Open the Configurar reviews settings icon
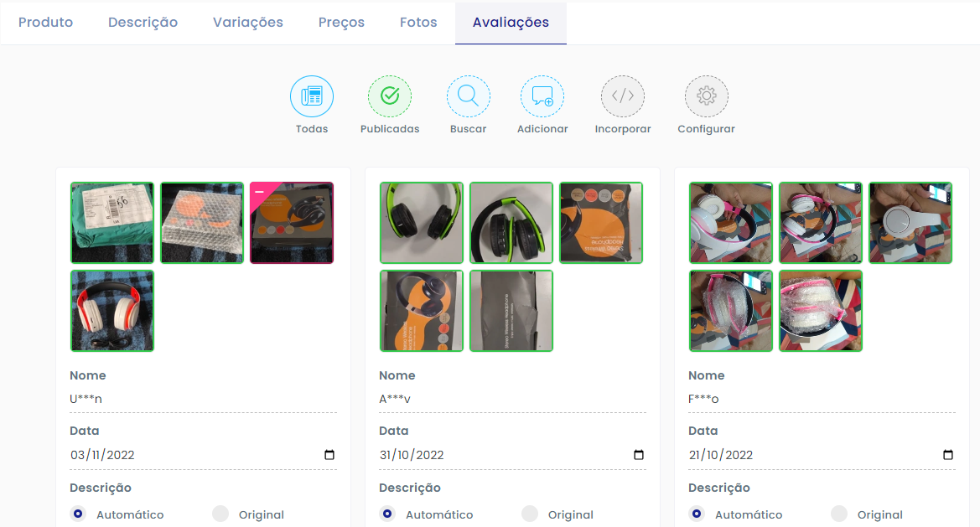 tap(706, 96)
